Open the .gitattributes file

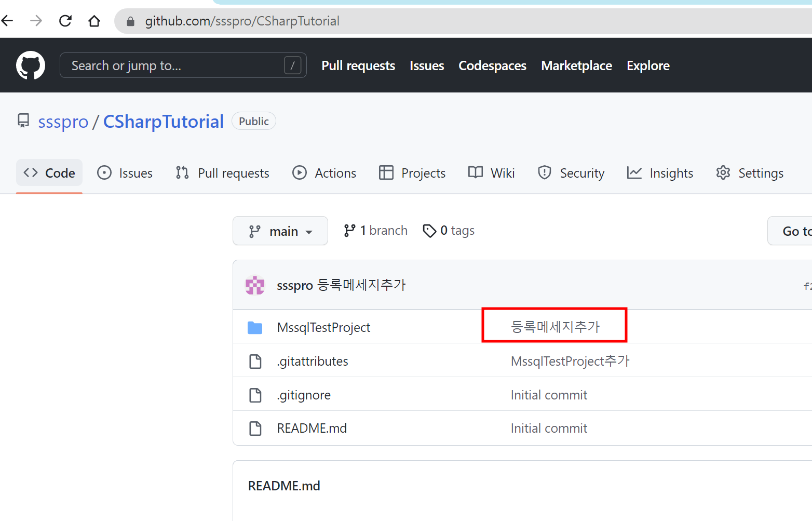click(313, 362)
